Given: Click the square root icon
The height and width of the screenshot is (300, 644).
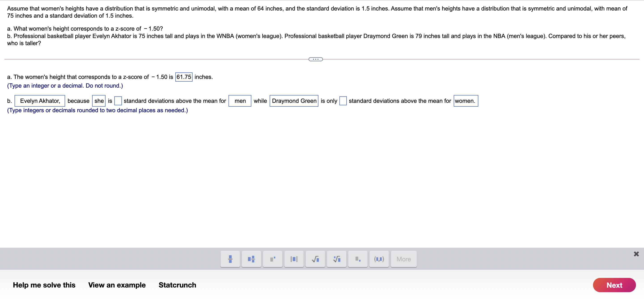Looking at the screenshot, I should click(315, 259).
